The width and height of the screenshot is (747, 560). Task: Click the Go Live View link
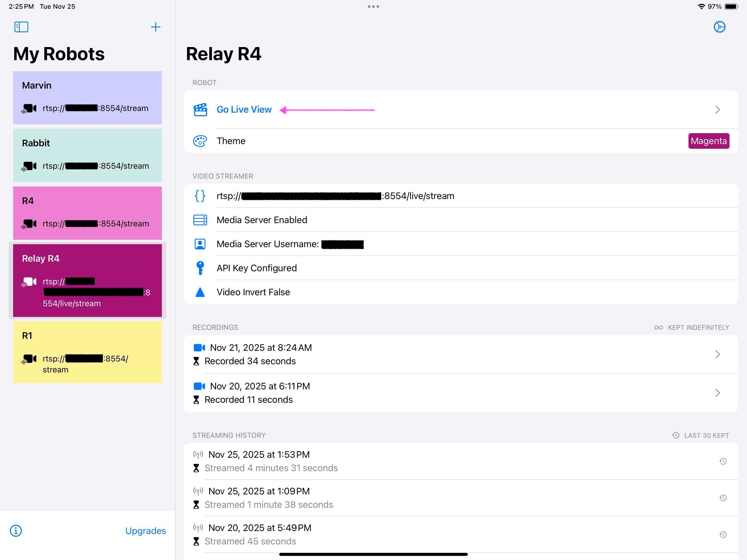244,110
